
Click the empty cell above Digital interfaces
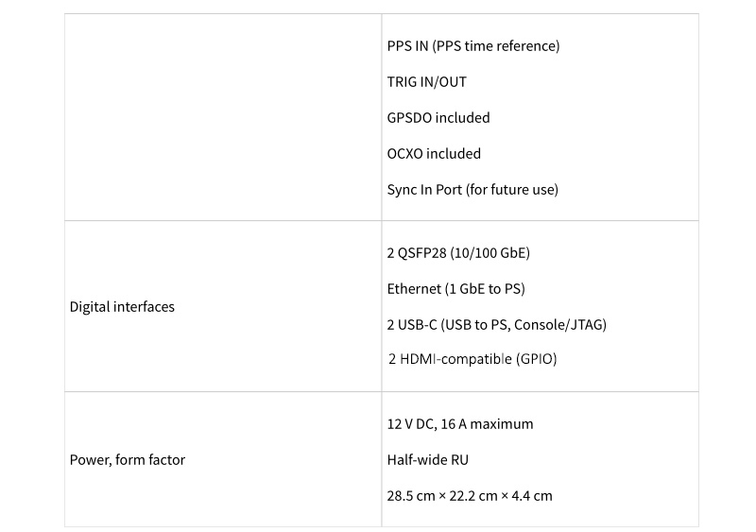(223, 117)
